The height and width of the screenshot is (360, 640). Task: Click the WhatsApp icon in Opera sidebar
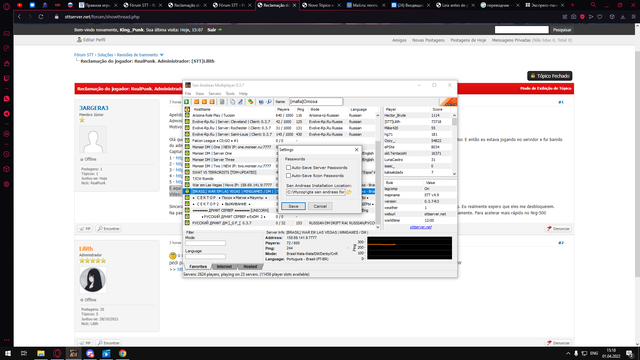(x=7, y=99)
